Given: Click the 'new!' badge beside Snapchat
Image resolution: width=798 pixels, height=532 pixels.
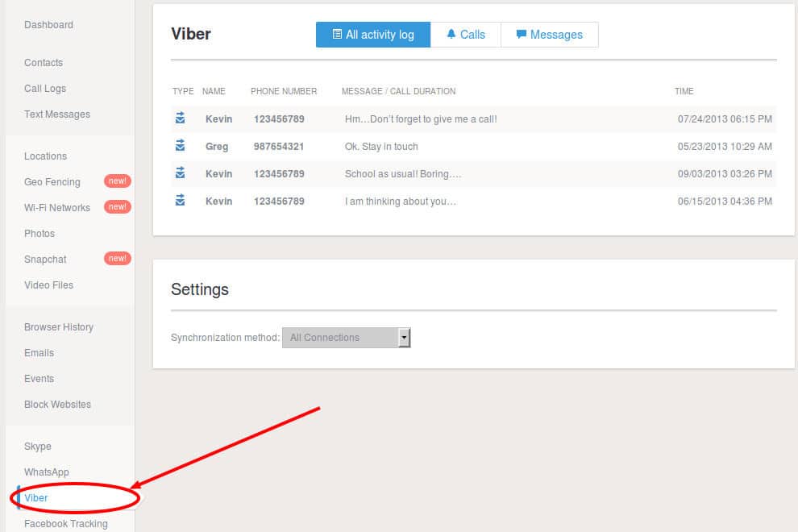Looking at the screenshot, I should click(118, 259).
